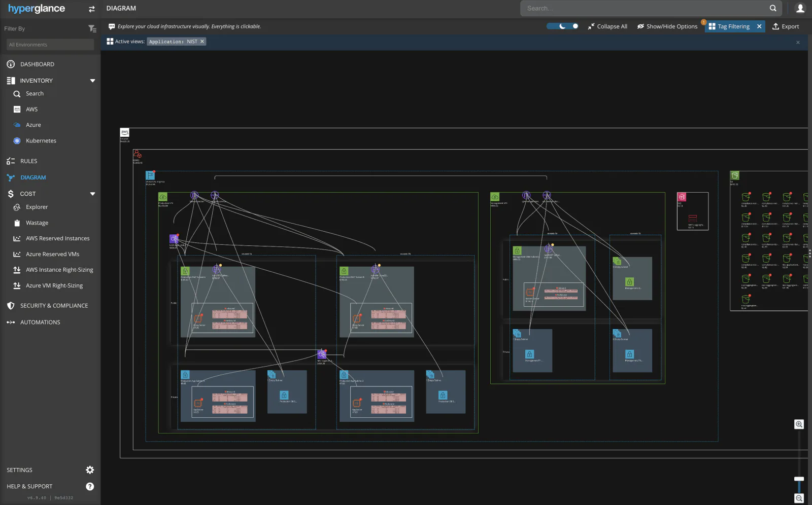
Task: Click the user profile icon
Action: pos(800,8)
